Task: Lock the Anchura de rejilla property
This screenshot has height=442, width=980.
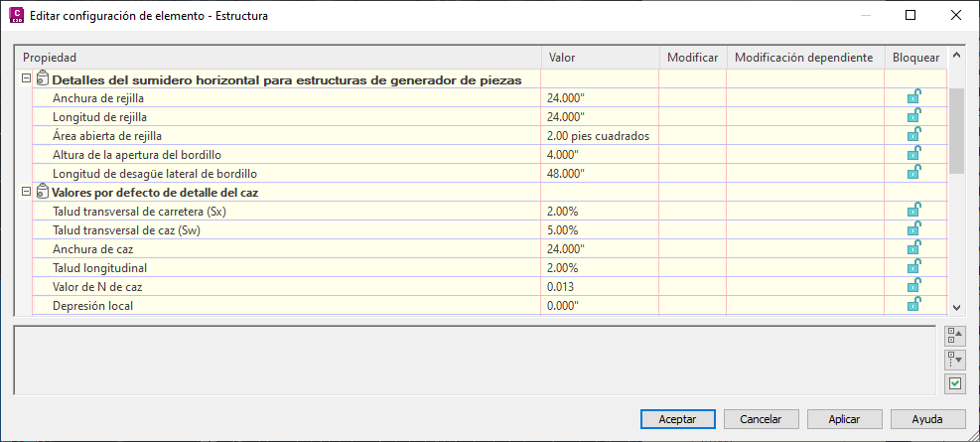Action: point(913,97)
